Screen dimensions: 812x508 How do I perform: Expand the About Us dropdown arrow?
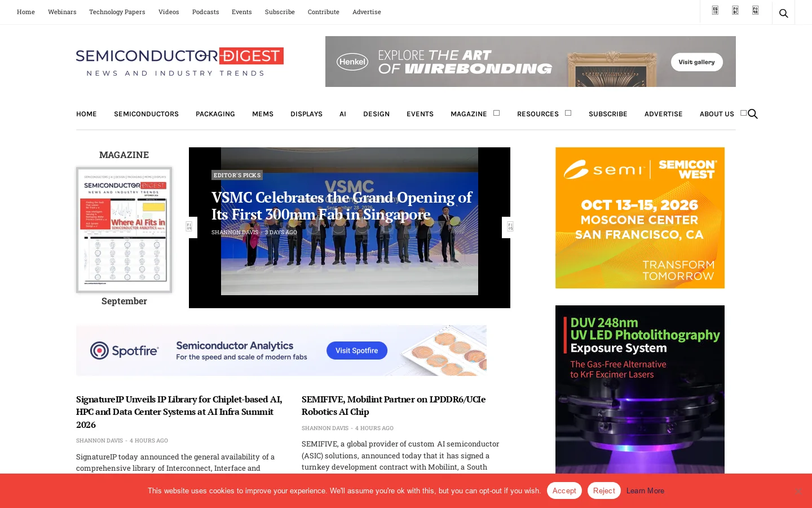coord(743,113)
